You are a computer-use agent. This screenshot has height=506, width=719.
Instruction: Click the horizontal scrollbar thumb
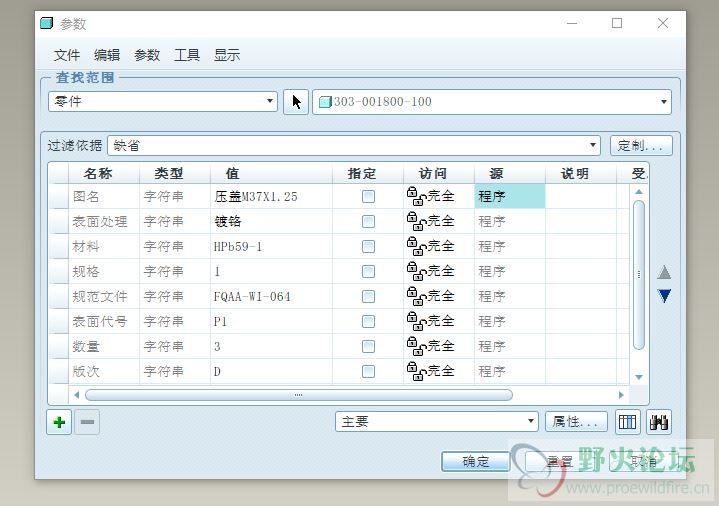tap(299, 395)
